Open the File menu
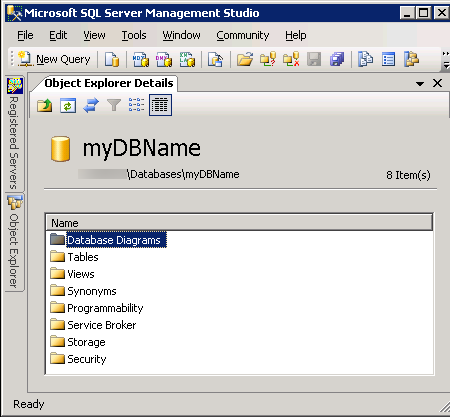The image size is (450, 417). click(25, 35)
